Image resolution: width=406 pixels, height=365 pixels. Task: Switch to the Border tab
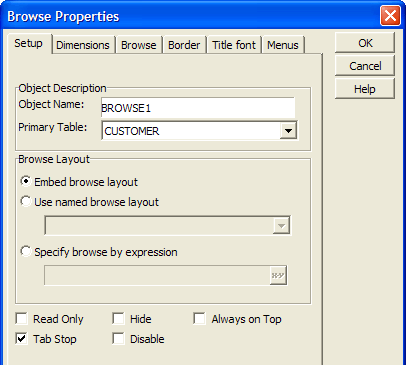[x=184, y=45]
